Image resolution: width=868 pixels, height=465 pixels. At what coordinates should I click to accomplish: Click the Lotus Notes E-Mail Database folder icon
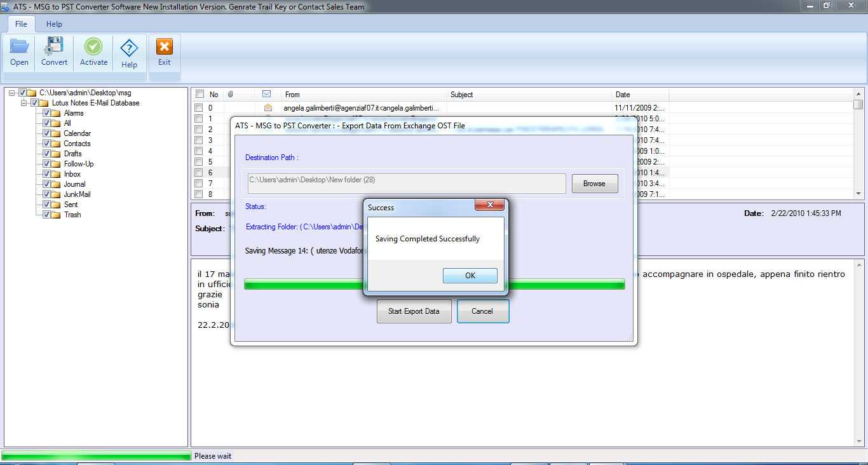click(44, 103)
